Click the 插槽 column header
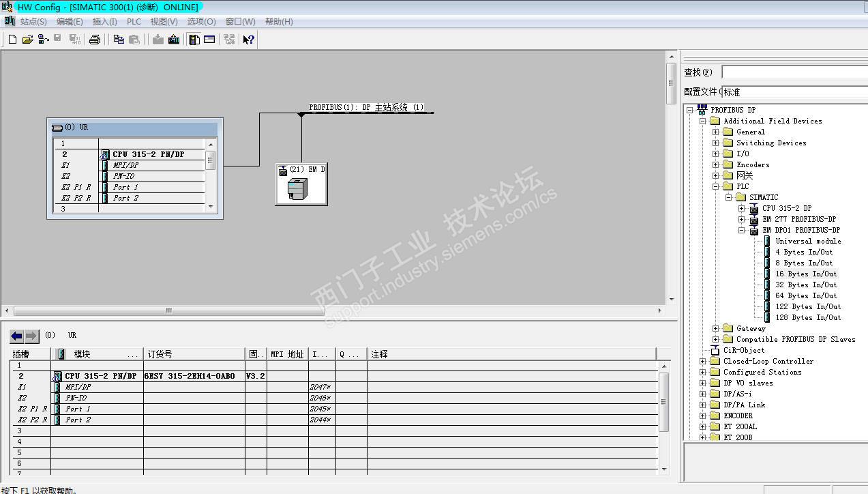This screenshot has width=868, height=494. (30, 354)
